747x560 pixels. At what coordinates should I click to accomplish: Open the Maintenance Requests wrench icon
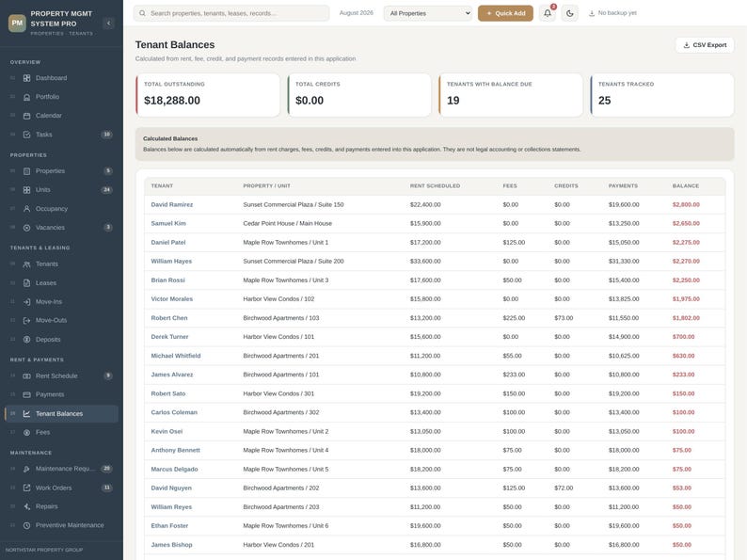point(26,469)
